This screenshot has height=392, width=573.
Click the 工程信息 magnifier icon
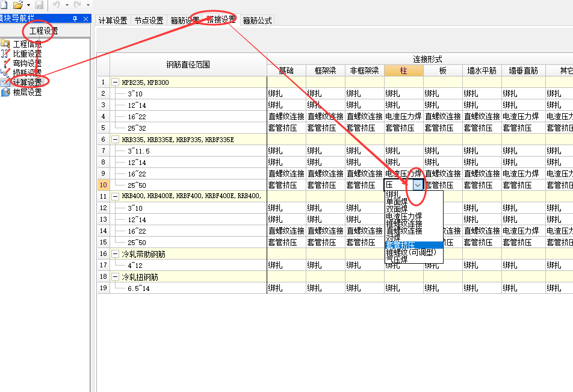[5, 44]
